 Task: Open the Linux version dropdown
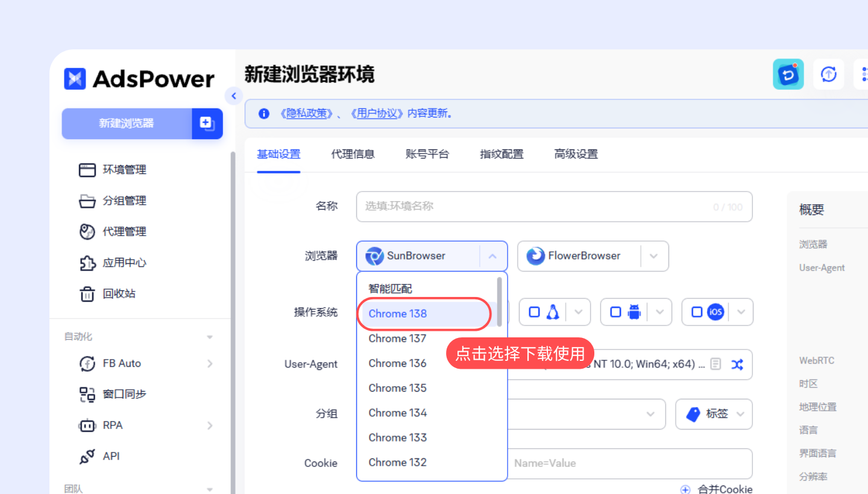click(x=579, y=312)
